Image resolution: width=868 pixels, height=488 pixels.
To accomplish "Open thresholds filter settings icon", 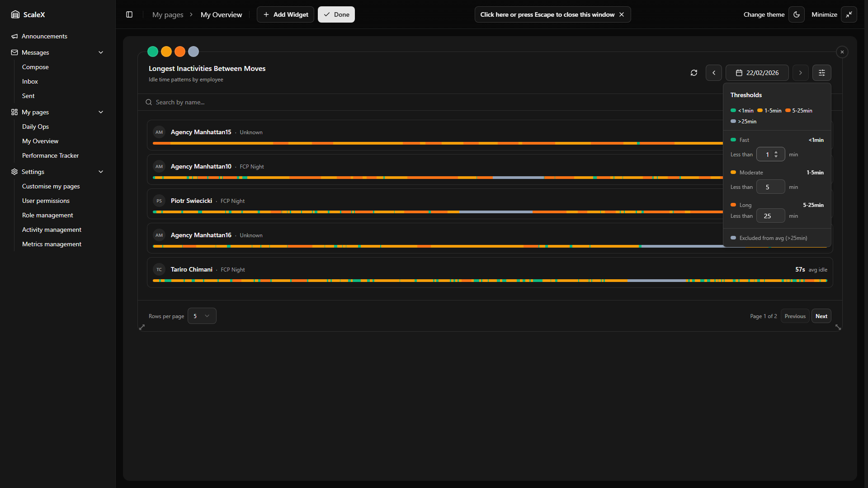I will pyautogui.click(x=822, y=73).
